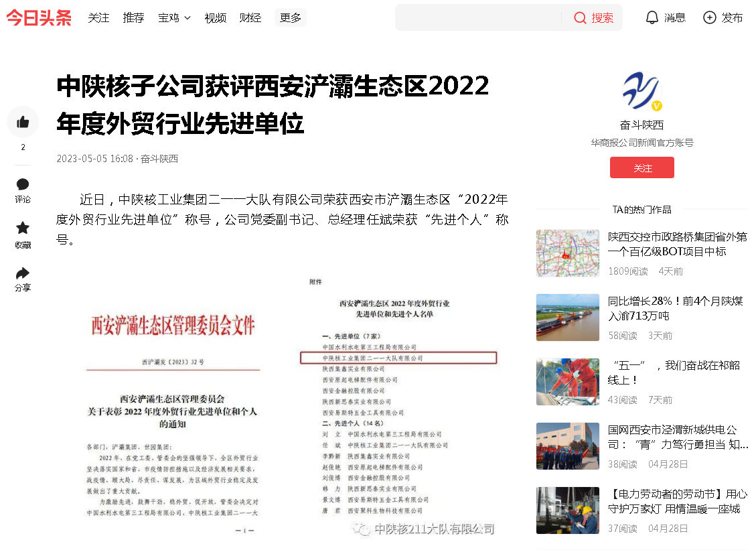
Task: Click the 搜索 search button
Action: coord(593,17)
